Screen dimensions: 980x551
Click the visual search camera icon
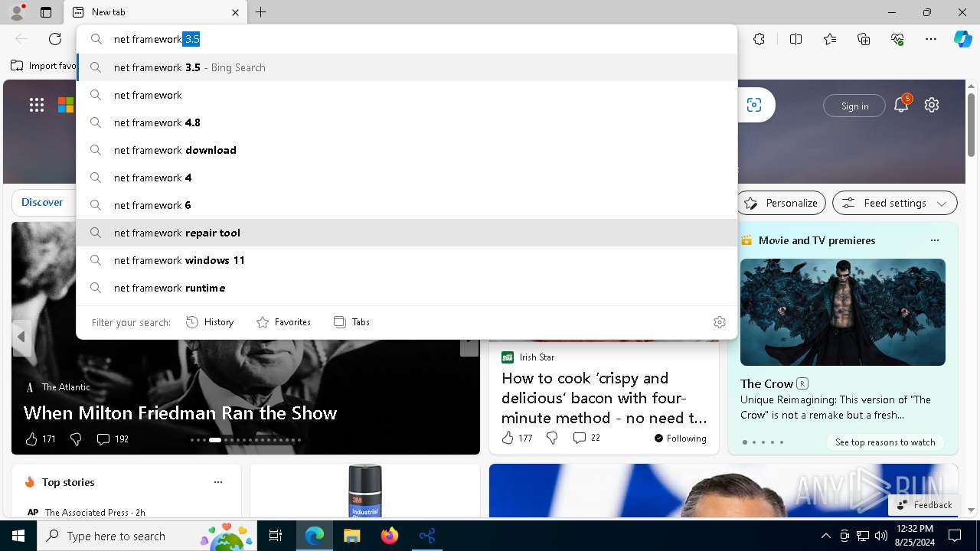tap(754, 105)
